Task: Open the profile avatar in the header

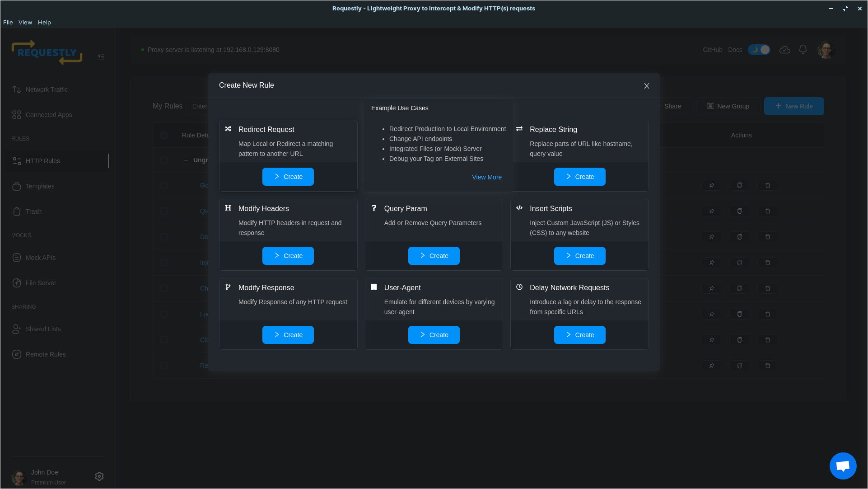Action: [826, 50]
